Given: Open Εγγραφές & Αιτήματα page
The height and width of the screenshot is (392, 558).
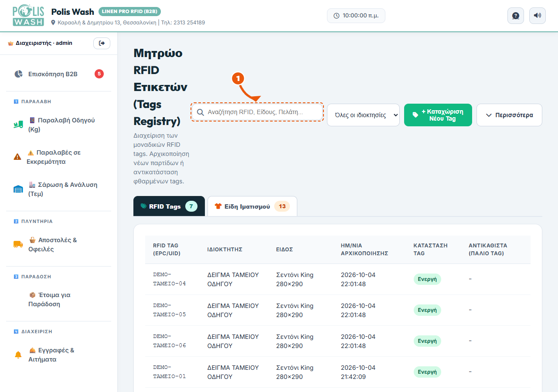Looking at the screenshot, I should tap(59, 355).
